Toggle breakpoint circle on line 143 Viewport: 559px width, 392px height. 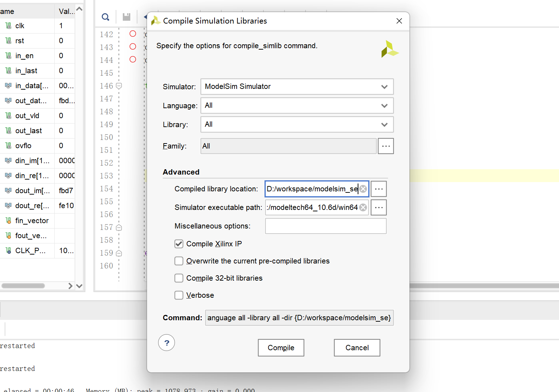click(x=133, y=46)
